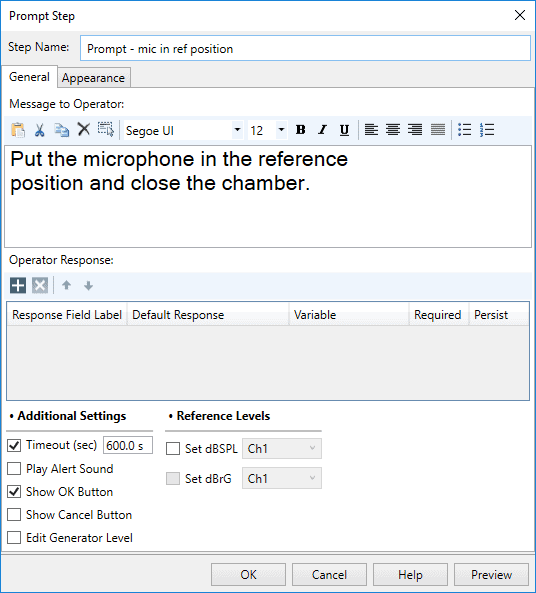Enable Play Alert Sound checkbox
536x593 pixels.
point(14,469)
